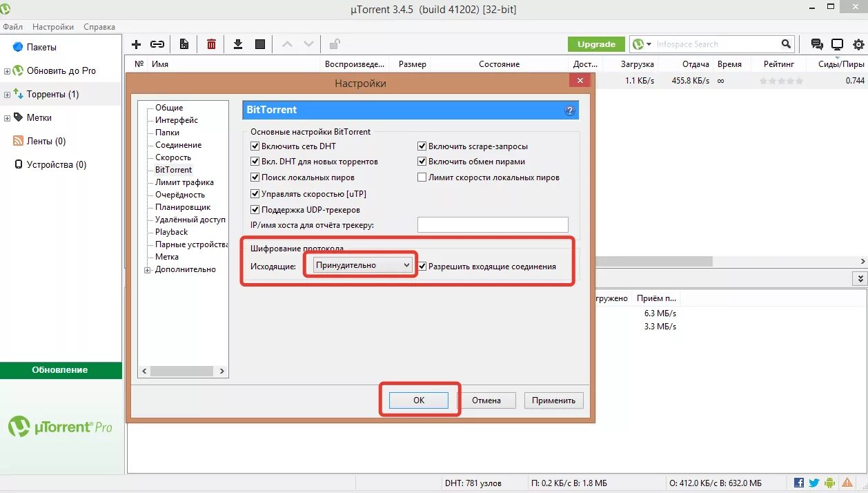Select Устройства (0) in the sidebar

tap(50, 164)
